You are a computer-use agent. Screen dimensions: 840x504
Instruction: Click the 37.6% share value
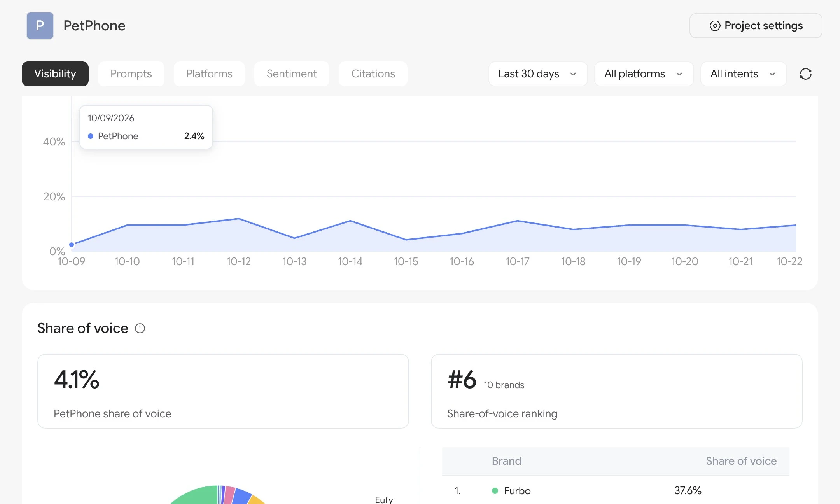[688, 491]
